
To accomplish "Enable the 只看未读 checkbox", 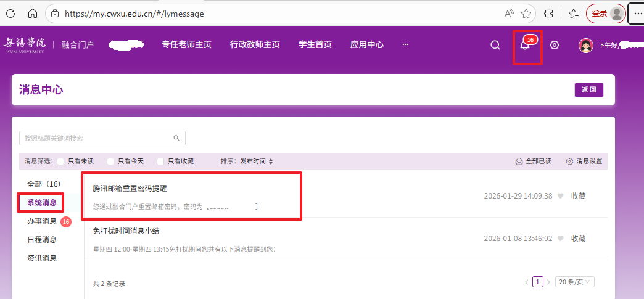I will pos(61,162).
